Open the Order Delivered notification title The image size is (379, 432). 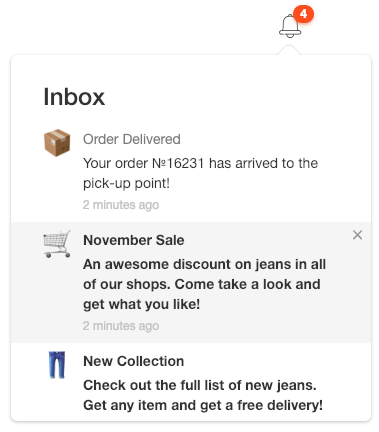[x=132, y=139]
